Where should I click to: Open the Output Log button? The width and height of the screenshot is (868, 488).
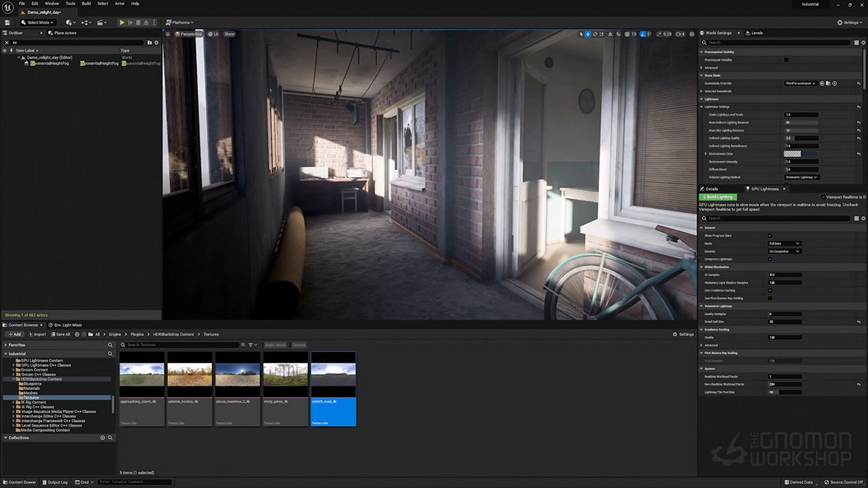[x=56, y=482]
